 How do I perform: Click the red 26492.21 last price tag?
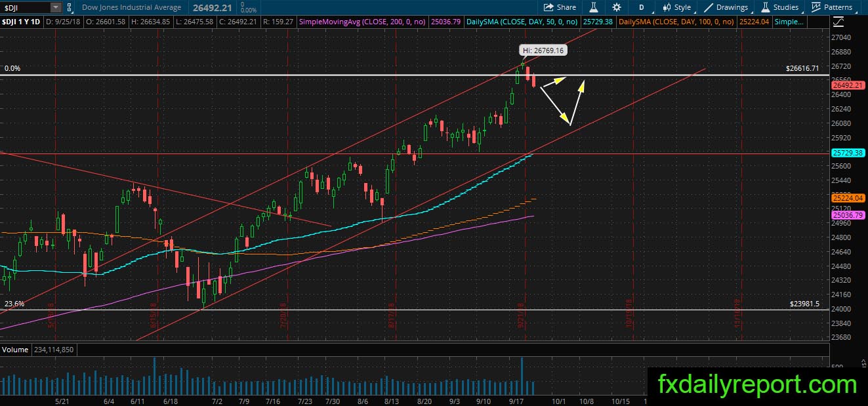click(x=847, y=85)
